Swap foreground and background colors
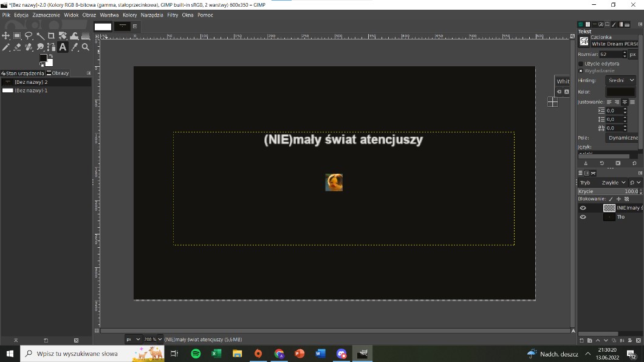 (51, 56)
